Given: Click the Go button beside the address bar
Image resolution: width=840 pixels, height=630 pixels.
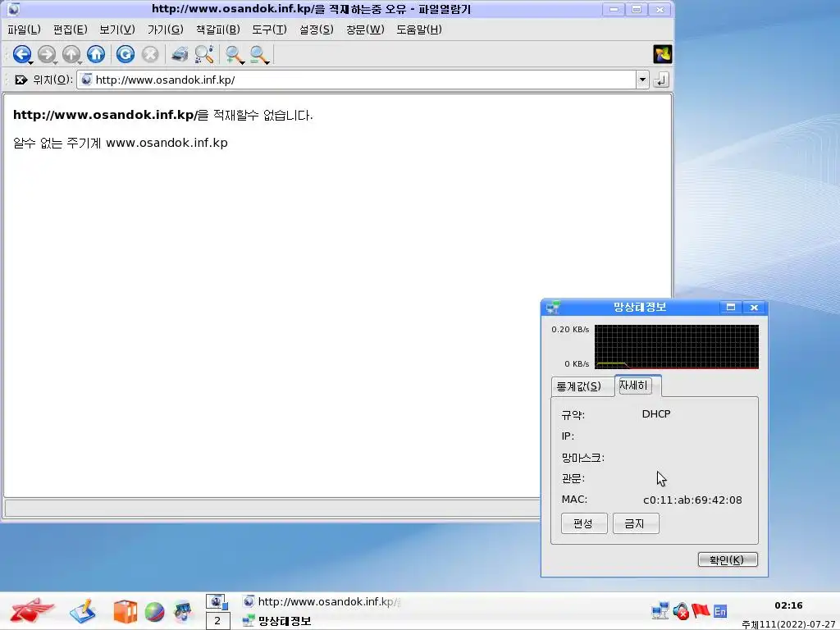Looking at the screenshot, I should click(661, 80).
